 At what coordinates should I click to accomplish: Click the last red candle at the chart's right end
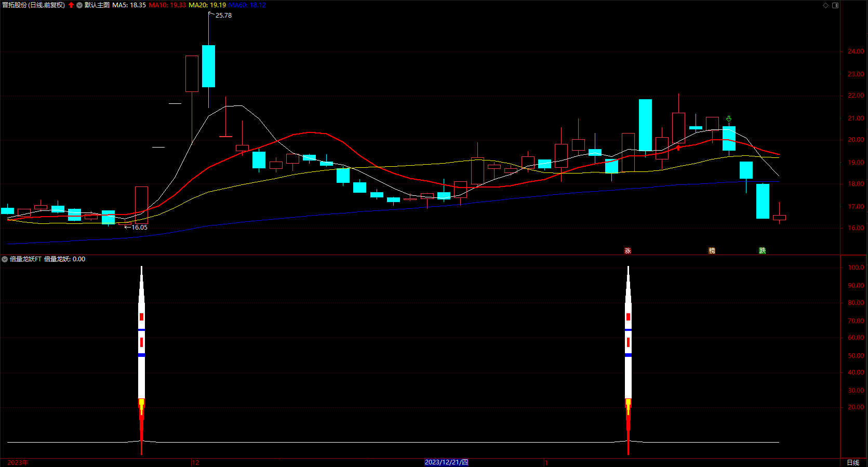click(x=779, y=217)
